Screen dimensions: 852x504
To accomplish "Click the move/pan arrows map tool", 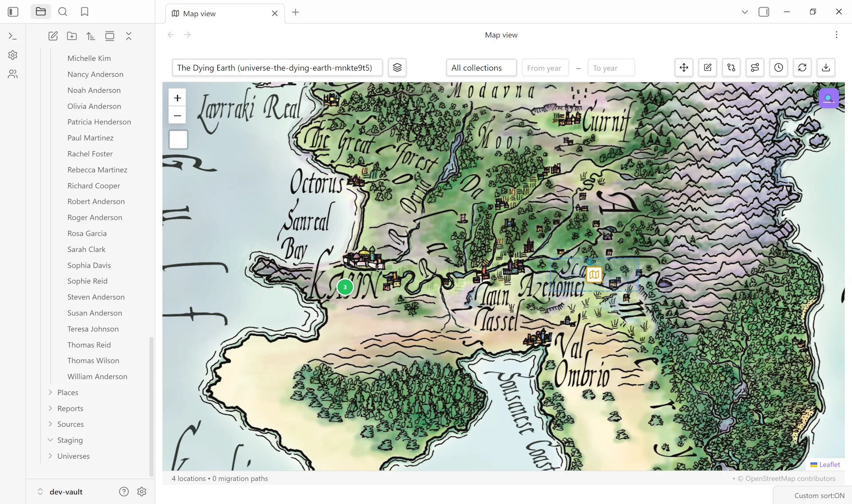I will [x=684, y=67].
